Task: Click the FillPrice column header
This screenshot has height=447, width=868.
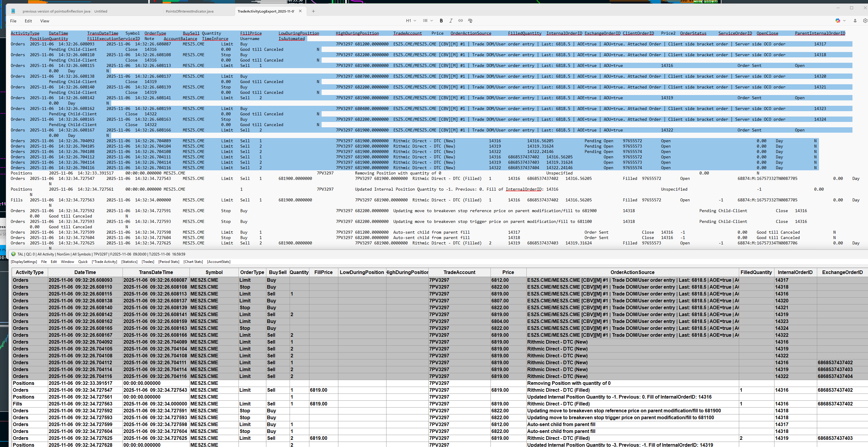Action: pyautogui.click(x=323, y=272)
